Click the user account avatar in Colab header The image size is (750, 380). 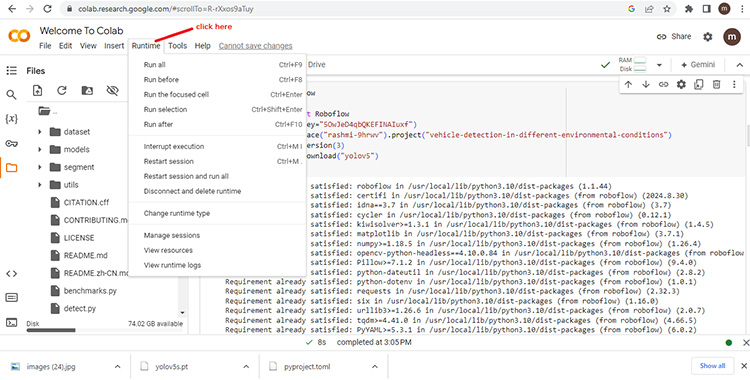pos(732,37)
